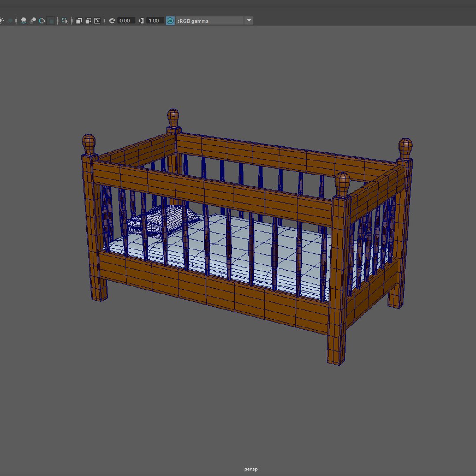Viewport: 476px width, 476px height.
Task: Click the dropdown arrow beside sRGB gamma
Action: (x=249, y=21)
